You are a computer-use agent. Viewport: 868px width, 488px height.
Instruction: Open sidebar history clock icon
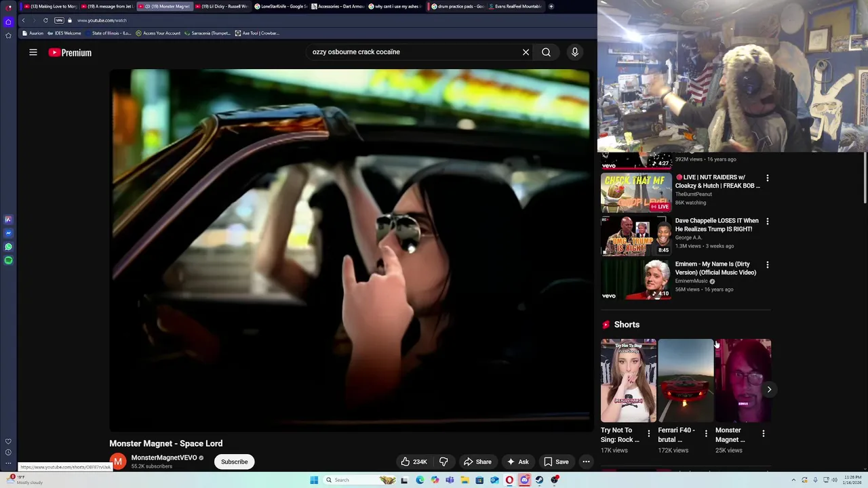tap(8, 452)
